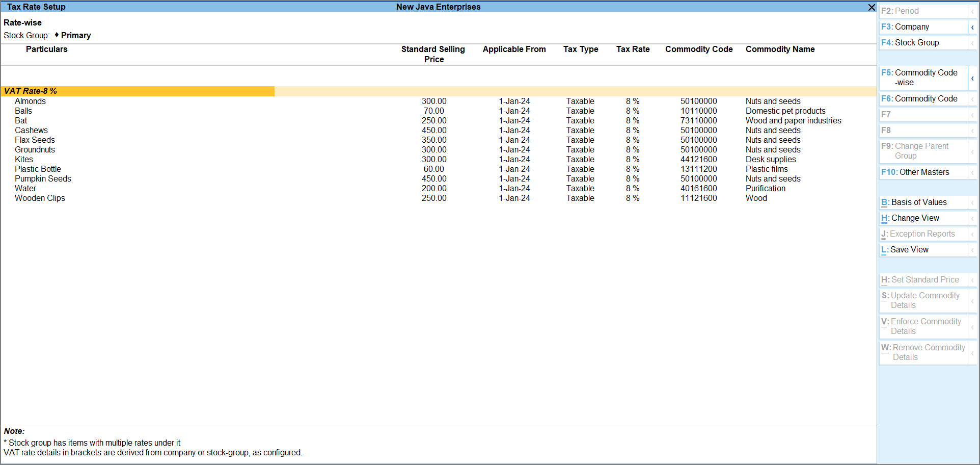This screenshot has width=980, height=465.
Task: Click the Commodity Code column header
Action: point(699,49)
